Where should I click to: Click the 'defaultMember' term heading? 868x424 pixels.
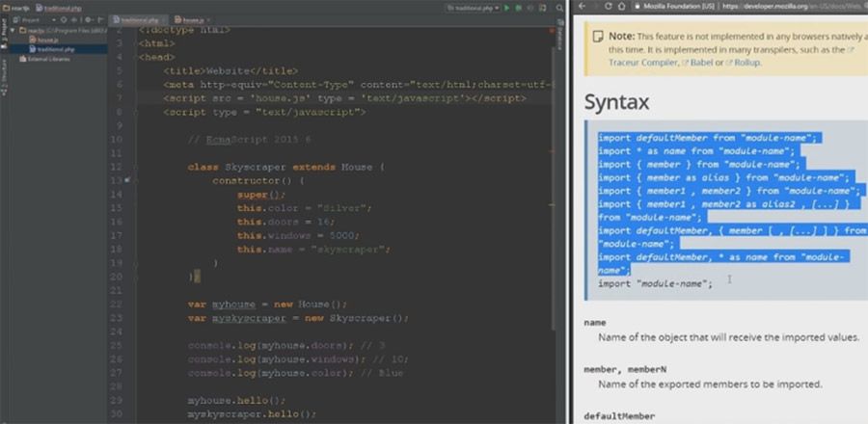(x=619, y=415)
